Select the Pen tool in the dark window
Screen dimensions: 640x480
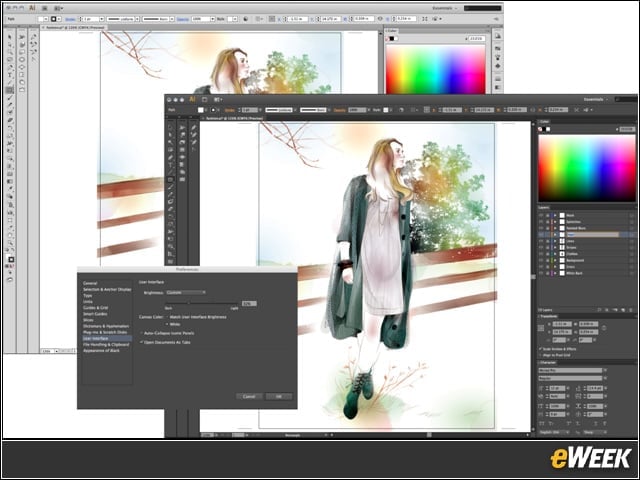170,158
